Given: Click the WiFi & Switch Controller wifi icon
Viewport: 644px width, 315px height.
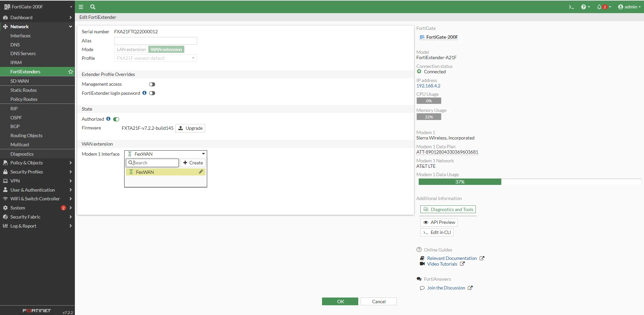Looking at the screenshot, I should 5,199.
